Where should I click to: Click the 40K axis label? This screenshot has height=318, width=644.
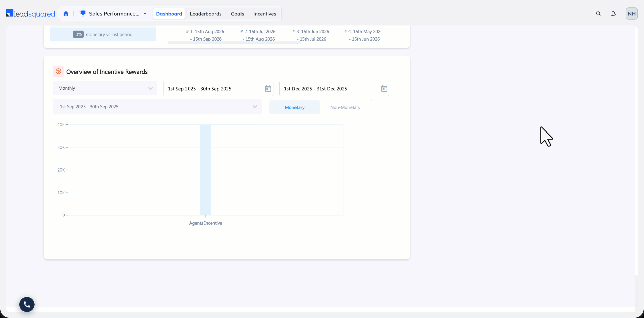[61, 125]
